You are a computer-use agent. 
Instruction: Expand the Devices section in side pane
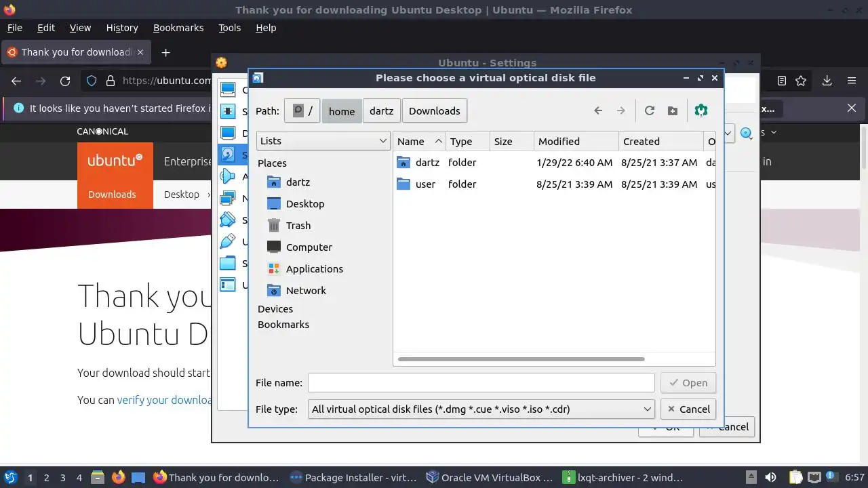point(275,308)
